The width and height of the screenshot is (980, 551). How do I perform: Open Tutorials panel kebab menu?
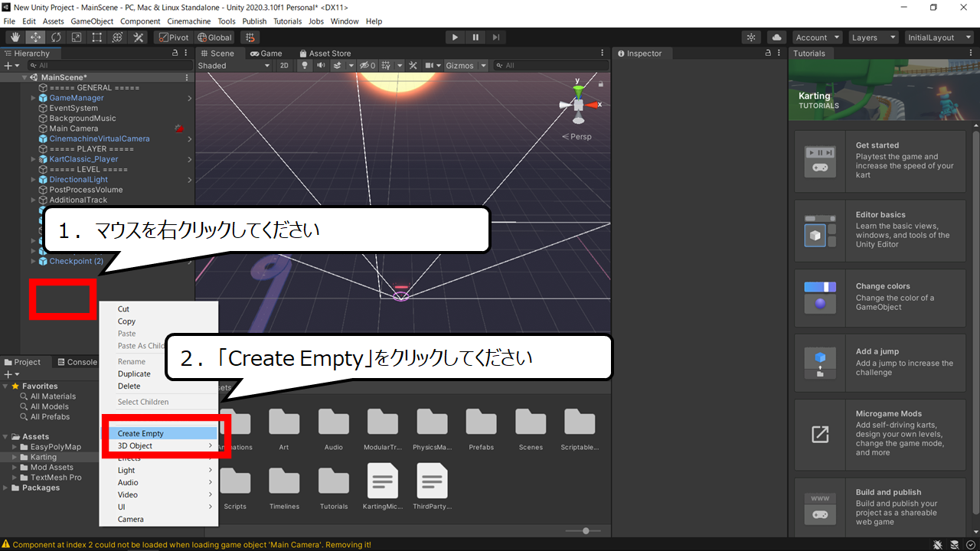point(972,54)
